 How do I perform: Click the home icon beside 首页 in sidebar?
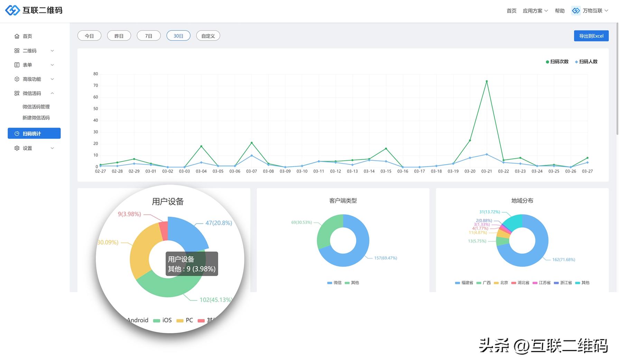pyautogui.click(x=17, y=36)
